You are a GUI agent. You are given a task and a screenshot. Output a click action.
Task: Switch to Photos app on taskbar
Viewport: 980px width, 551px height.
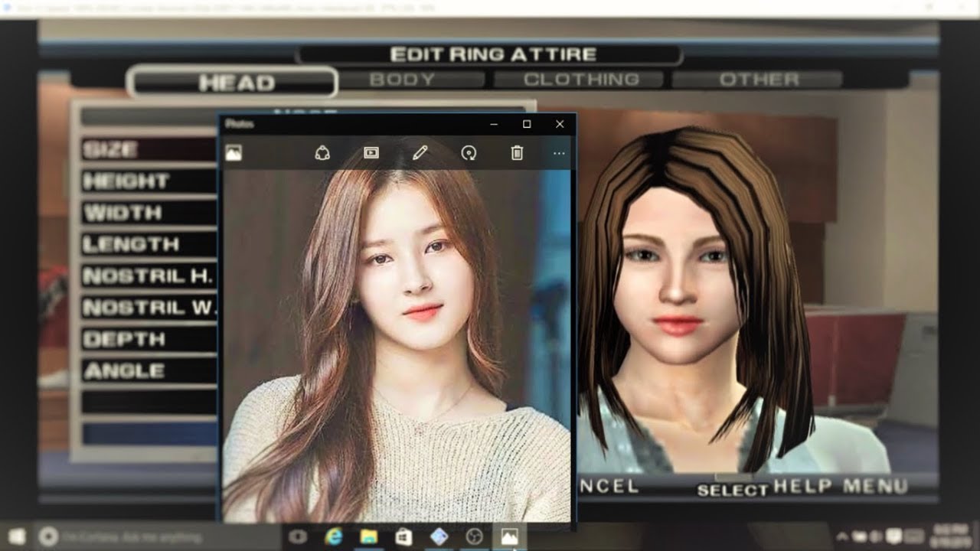[509, 536]
